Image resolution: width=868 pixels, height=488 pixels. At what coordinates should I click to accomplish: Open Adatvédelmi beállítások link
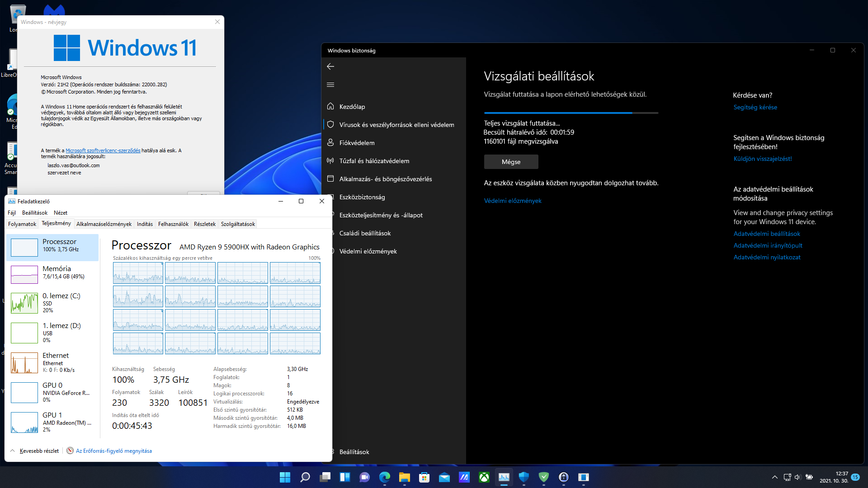767,234
